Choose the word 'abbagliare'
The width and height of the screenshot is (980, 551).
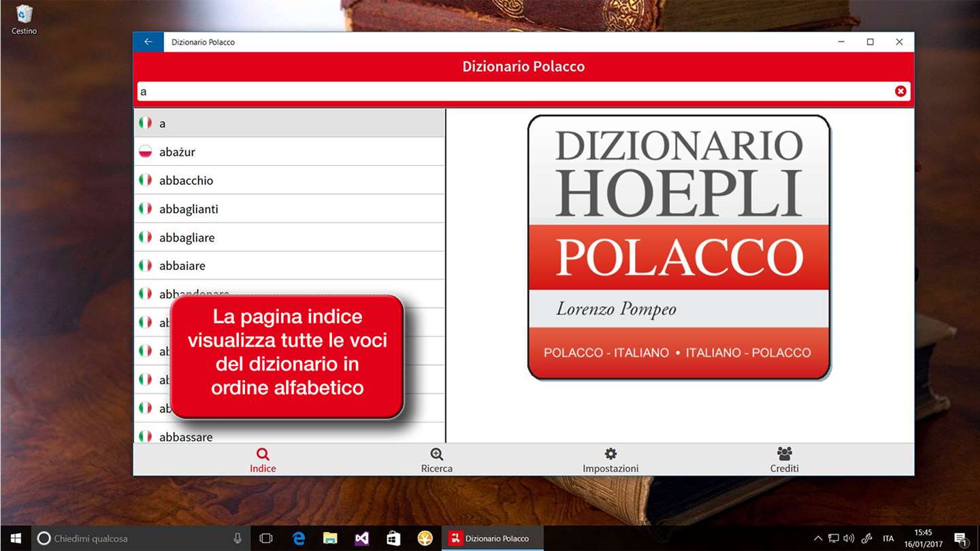[x=289, y=237]
